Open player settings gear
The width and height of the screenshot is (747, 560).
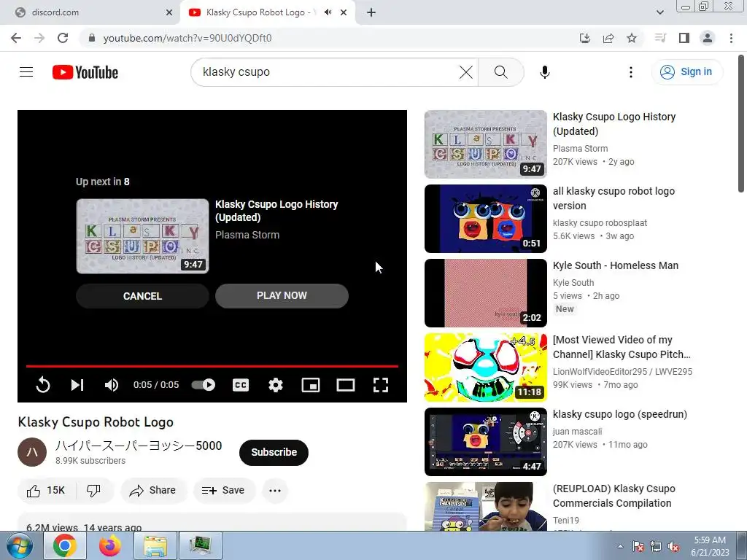275,385
